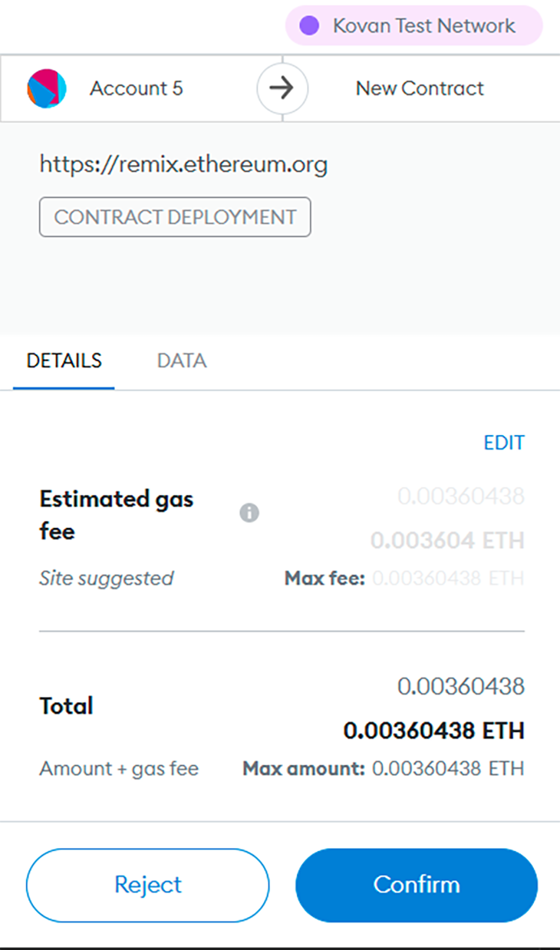Open the EDIT gas fee settings
Screen dimensions: 560x950
coord(504,442)
